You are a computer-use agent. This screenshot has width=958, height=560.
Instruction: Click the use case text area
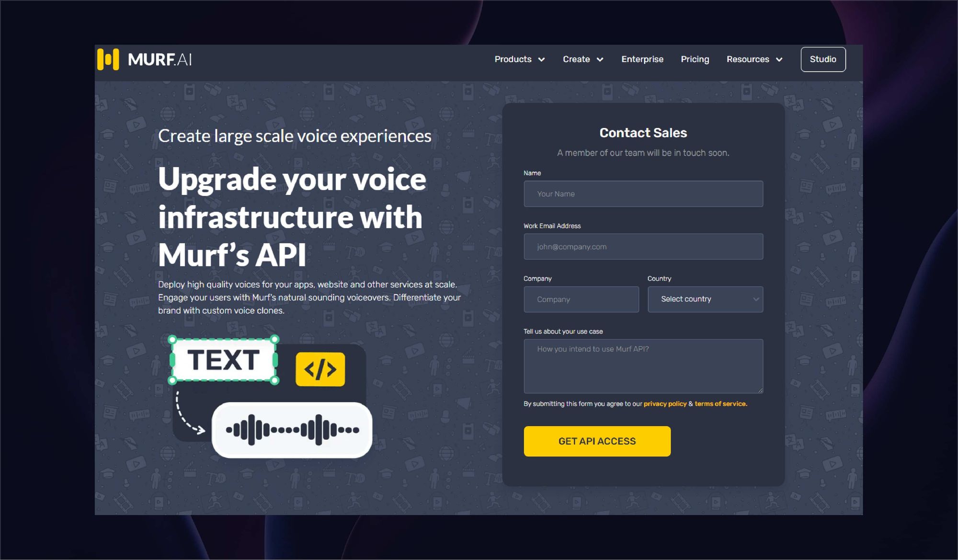(x=643, y=366)
